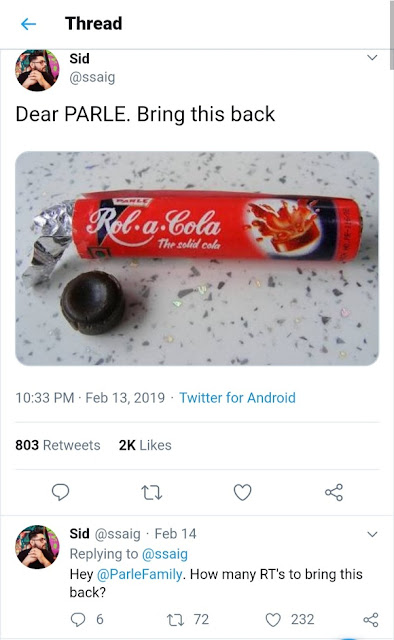Like the main tweet with heart
Screen dimensions: 394x640
pyautogui.click(x=243, y=492)
